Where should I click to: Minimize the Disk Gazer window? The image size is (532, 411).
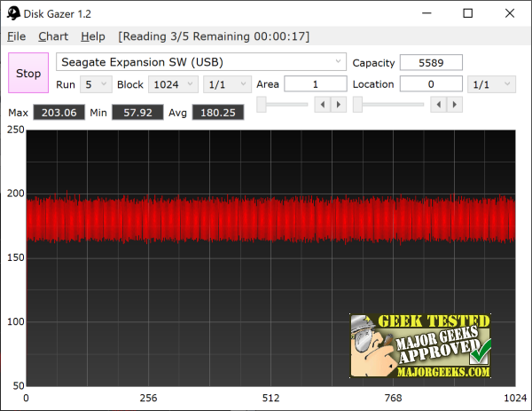click(x=426, y=13)
